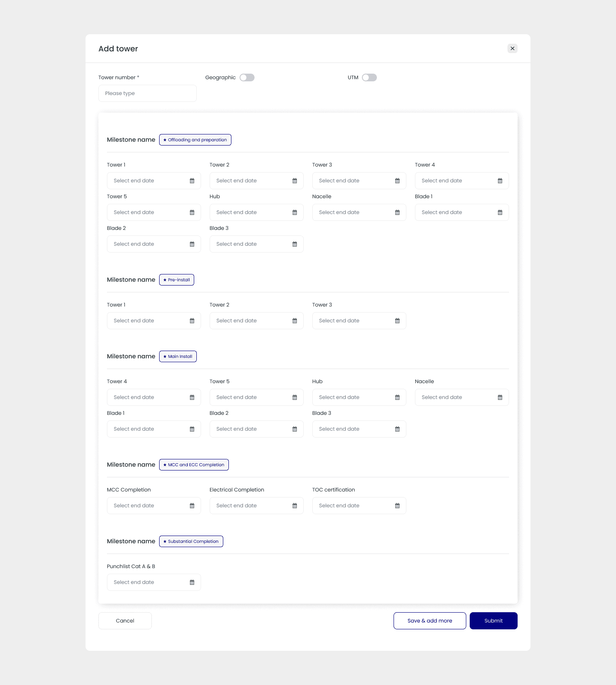Screen dimensions: 616x685
Task: Open calendar icon for Offloading Blade 2 date
Action: 192,244
